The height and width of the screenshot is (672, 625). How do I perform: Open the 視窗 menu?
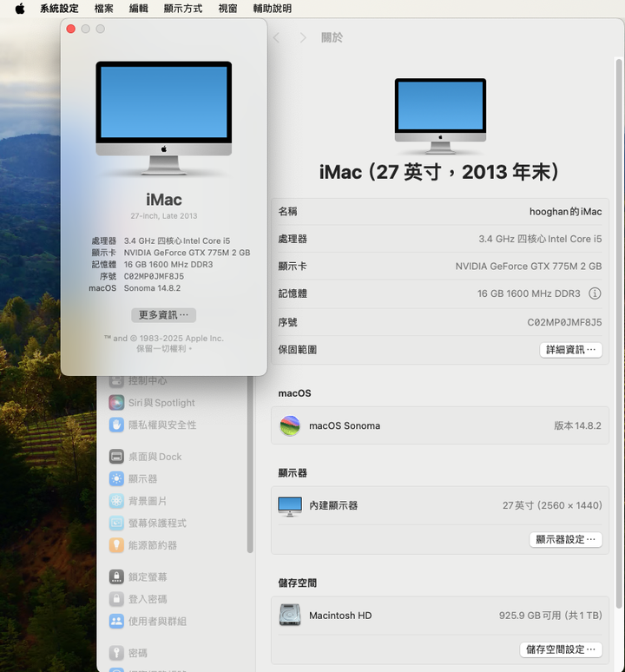(227, 9)
